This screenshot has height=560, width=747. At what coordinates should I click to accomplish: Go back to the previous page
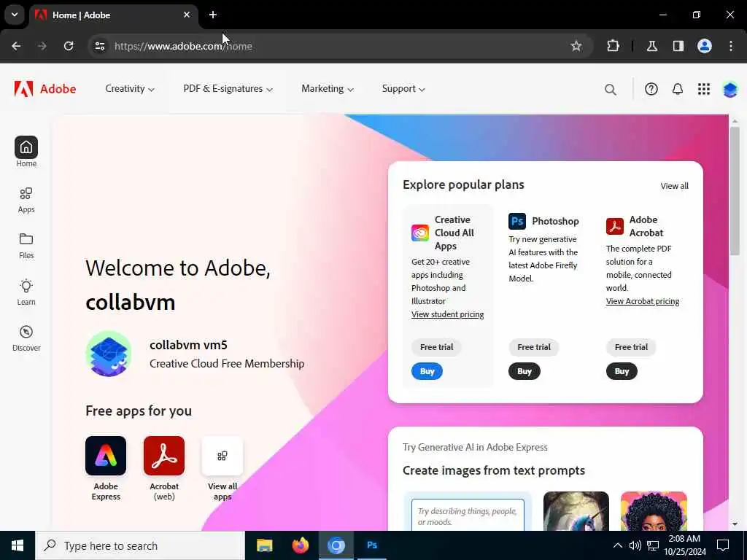tap(16, 46)
